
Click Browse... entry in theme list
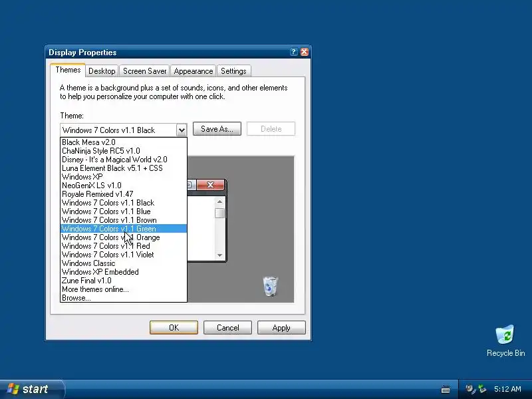(124, 298)
